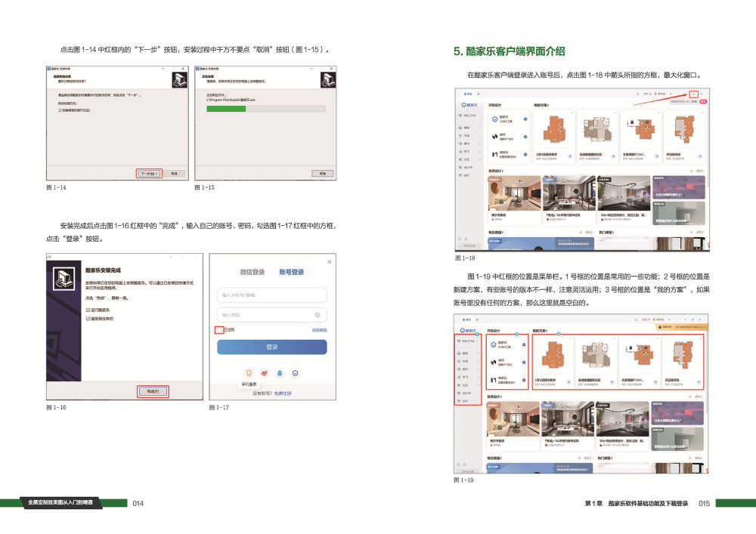Tick the 记住我 checkbox in login dialog
This screenshot has height=534, width=756.
219,330
